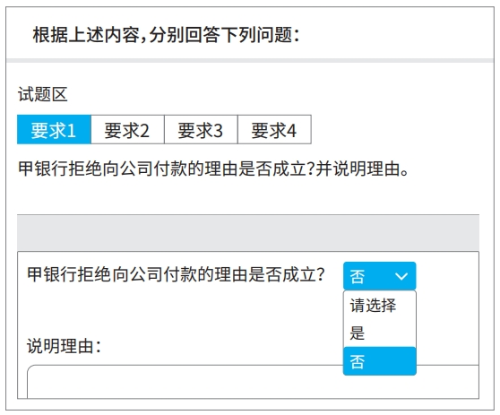Click the 否 text in the dropdown button
Image resolution: width=500 pixels, height=415 pixels.
point(357,276)
